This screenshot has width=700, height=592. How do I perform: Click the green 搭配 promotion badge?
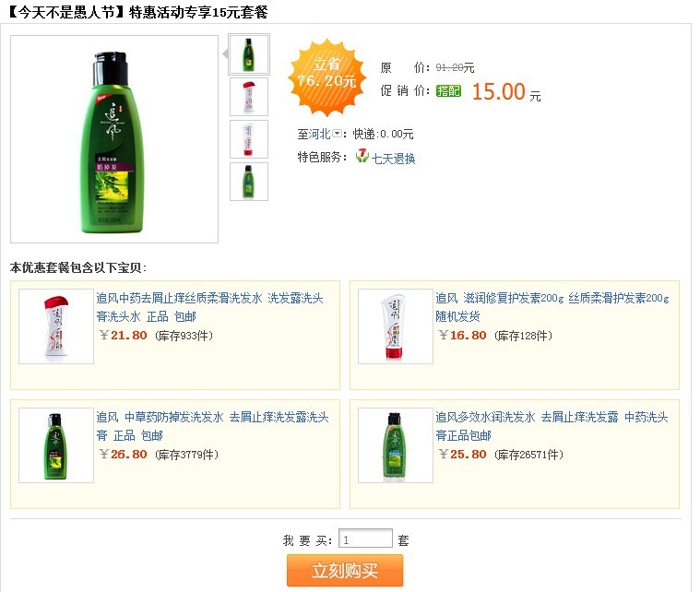(x=448, y=91)
